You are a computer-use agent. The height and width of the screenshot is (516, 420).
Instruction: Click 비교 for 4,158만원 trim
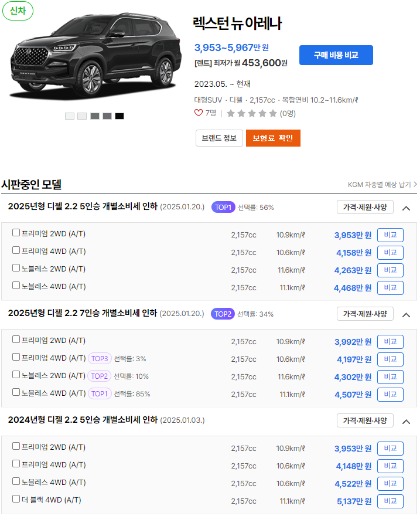click(x=390, y=253)
